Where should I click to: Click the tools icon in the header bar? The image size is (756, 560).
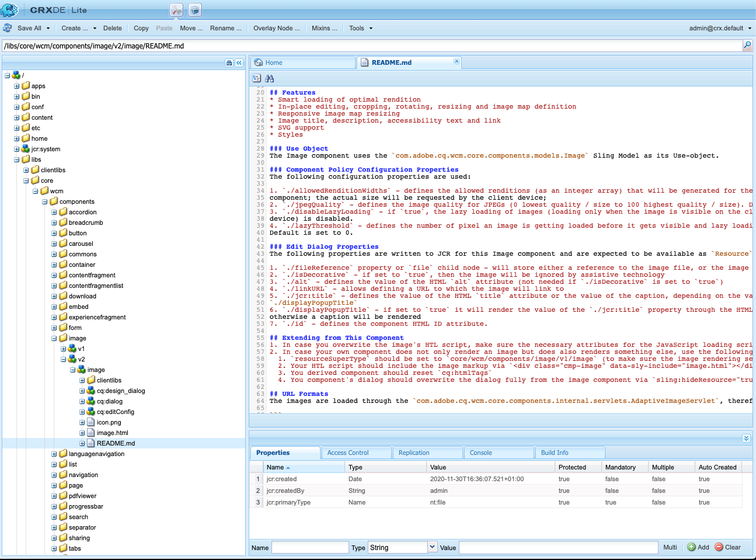pyautogui.click(x=176, y=10)
